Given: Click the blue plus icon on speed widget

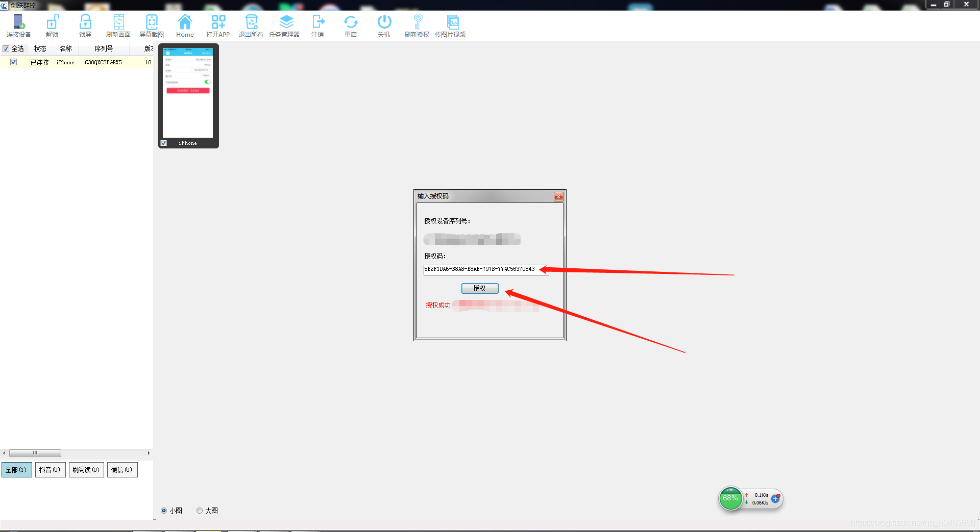Looking at the screenshot, I should 775,498.
